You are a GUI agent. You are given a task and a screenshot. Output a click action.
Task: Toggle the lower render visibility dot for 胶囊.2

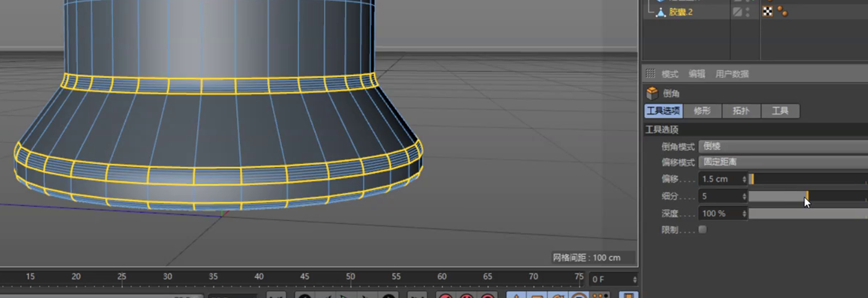(747, 15)
